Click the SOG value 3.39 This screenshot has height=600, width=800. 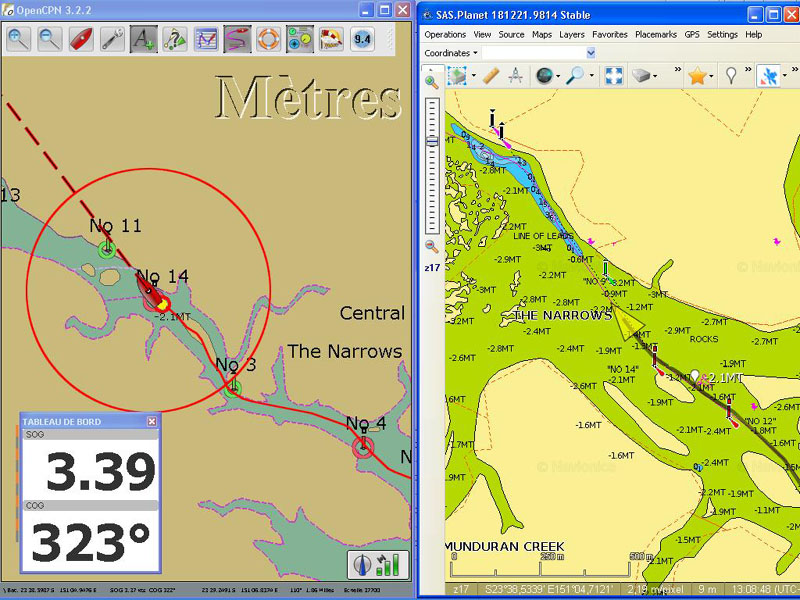[x=101, y=471]
